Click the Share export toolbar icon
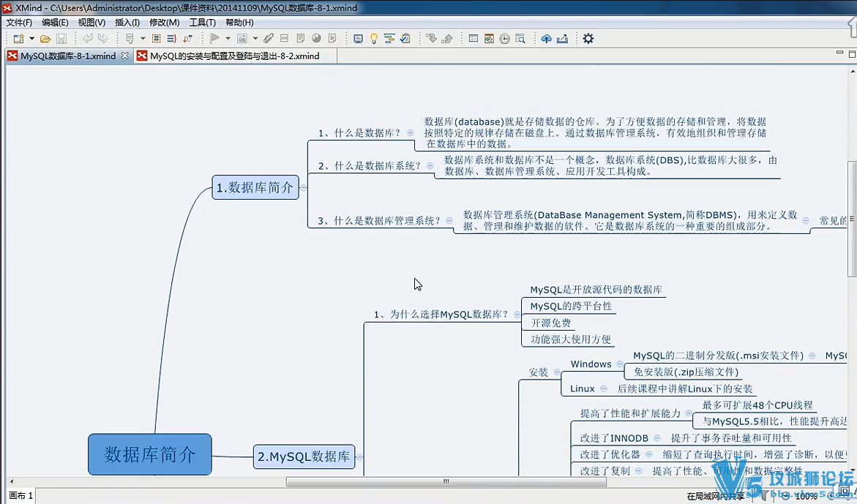Image resolution: width=857 pixels, height=504 pixels. (x=562, y=38)
